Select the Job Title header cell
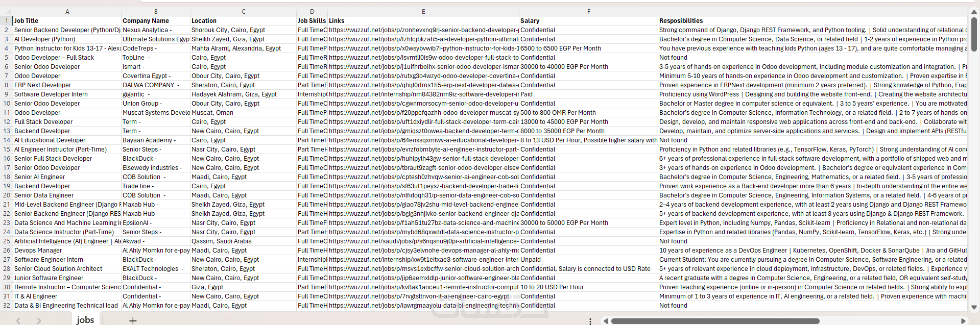The width and height of the screenshot is (980, 325). pyautogui.click(x=67, y=21)
